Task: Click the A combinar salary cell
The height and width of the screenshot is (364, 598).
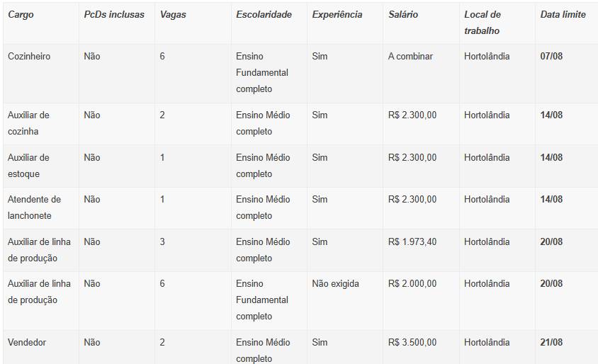Action: 410,56
